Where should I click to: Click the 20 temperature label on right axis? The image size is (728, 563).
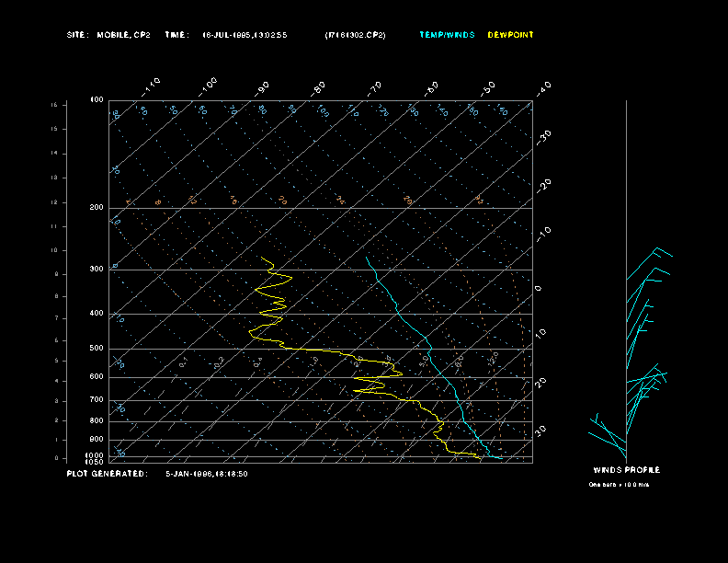pyautogui.click(x=540, y=383)
